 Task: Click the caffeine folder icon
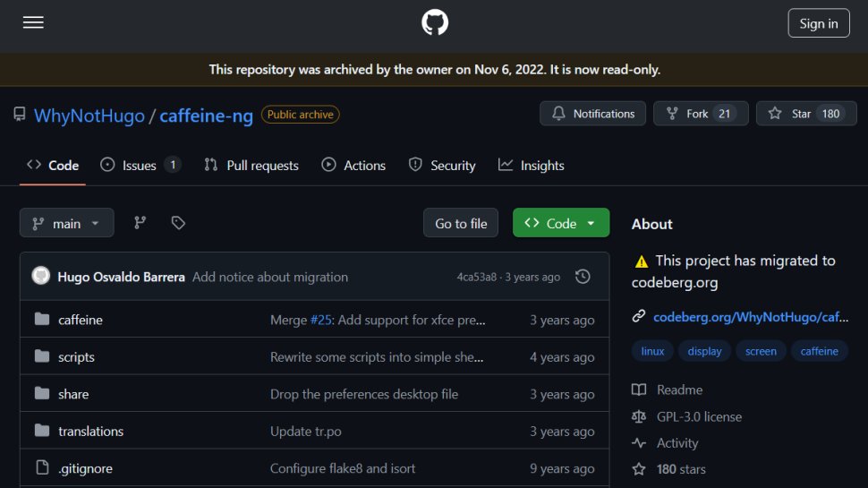coord(42,319)
